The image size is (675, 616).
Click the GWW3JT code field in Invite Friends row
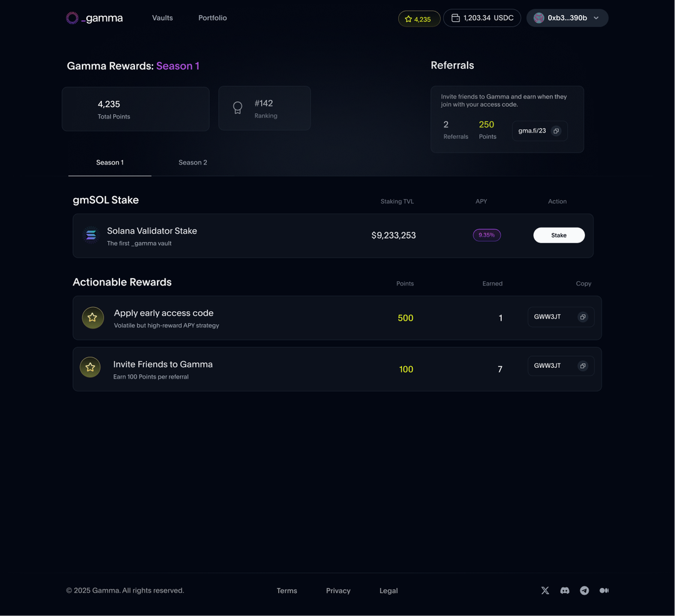[561, 366]
